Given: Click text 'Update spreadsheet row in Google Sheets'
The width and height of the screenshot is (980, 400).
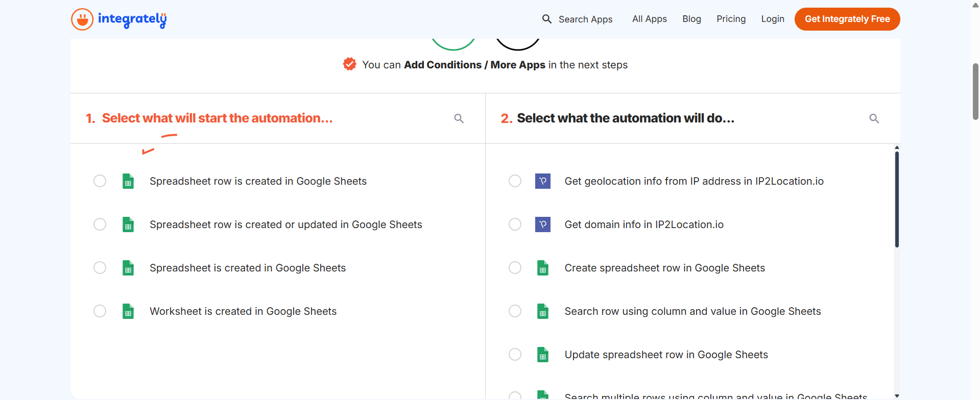Looking at the screenshot, I should pos(666,355).
